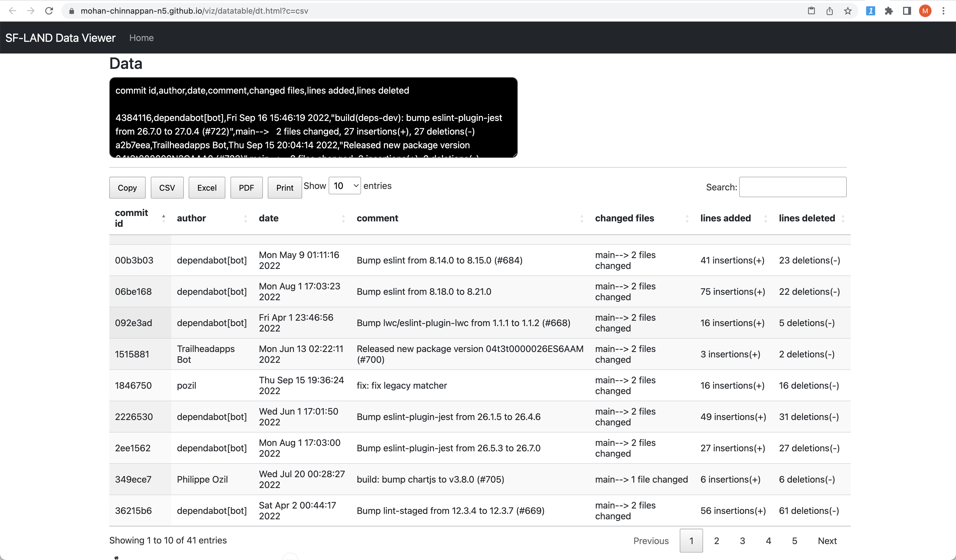Click the Next pagination link

[x=827, y=540]
